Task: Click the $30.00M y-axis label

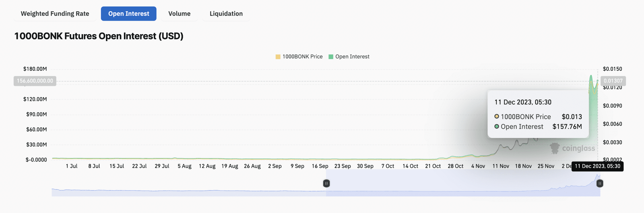Action: [x=36, y=145]
